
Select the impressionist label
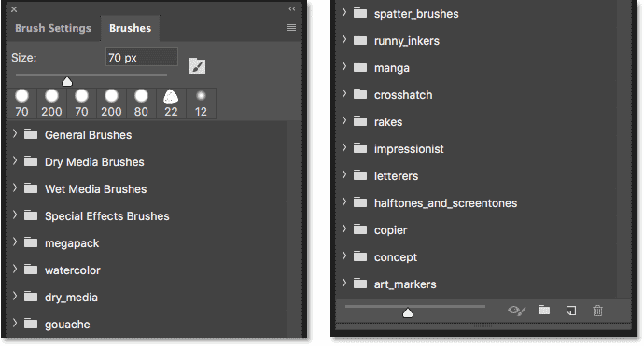pos(409,149)
